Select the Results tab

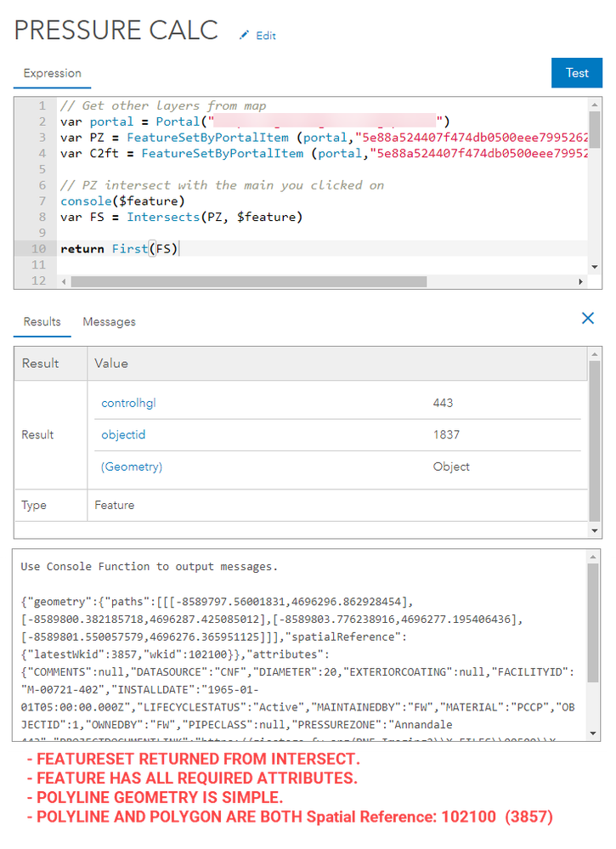tap(42, 322)
